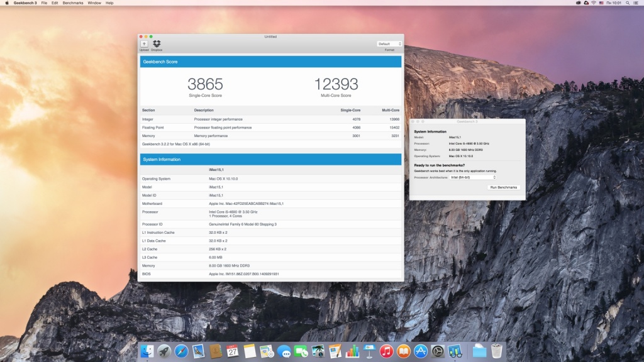The height and width of the screenshot is (362, 644).
Task: Show Notification Center from menu bar
Action: (x=637, y=3)
